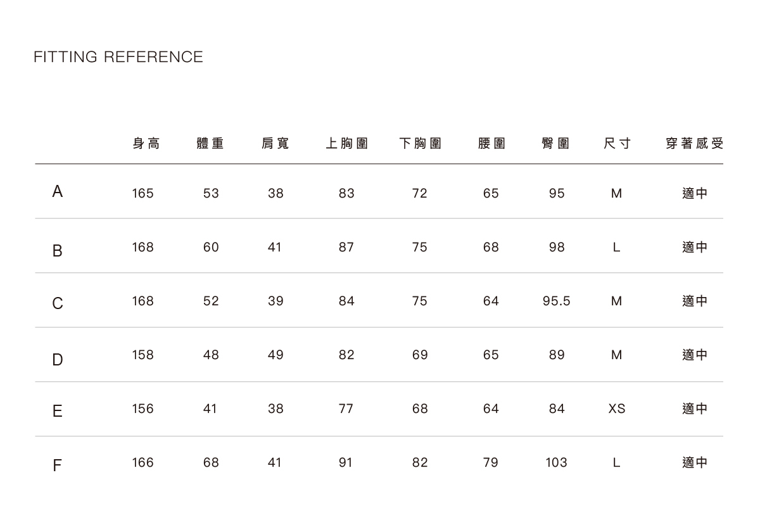Click the 肩寬 column header
The width and height of the screenshot is (760, 532).
275,144
